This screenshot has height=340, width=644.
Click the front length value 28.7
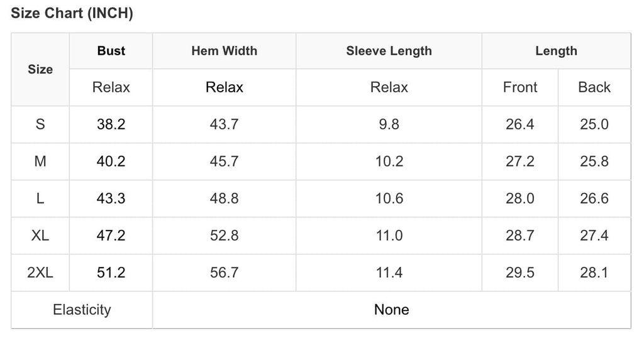520,236
